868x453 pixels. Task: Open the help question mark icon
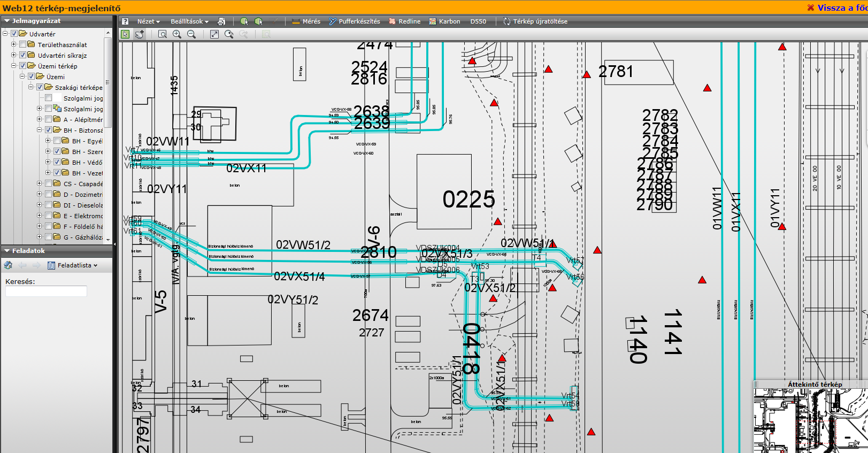click(125, 21)
